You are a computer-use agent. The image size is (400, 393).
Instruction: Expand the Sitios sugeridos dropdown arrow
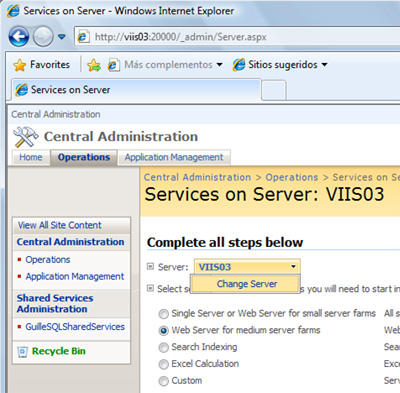pyautogui.click(x=324, y=65)
